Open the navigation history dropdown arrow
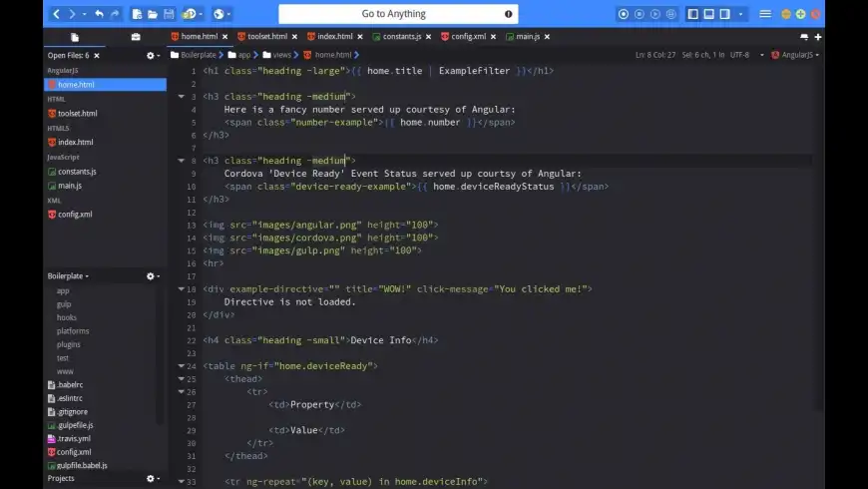 point(84,14)
